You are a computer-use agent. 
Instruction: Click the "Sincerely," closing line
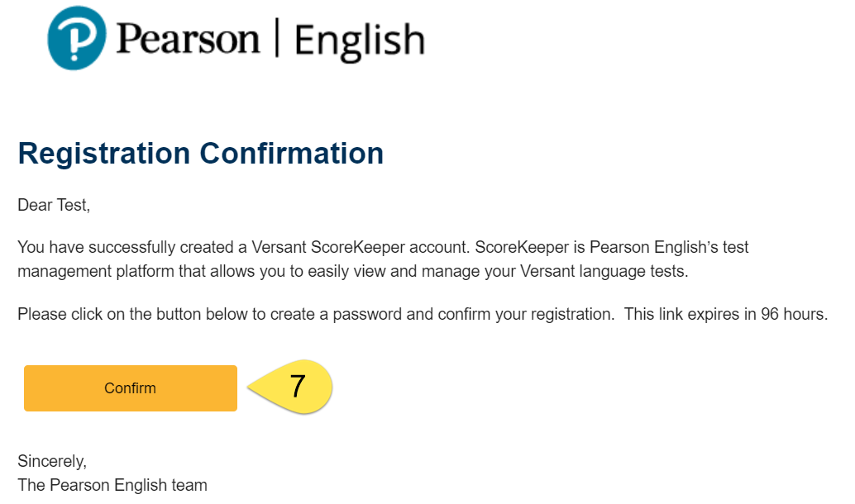click(51, 462)
